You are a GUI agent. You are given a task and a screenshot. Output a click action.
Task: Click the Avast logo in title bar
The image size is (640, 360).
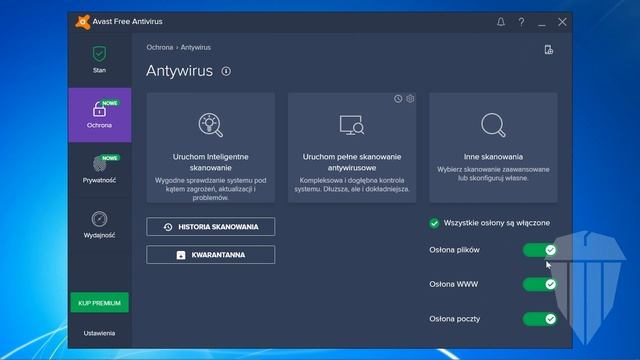[x=82, y=22]
